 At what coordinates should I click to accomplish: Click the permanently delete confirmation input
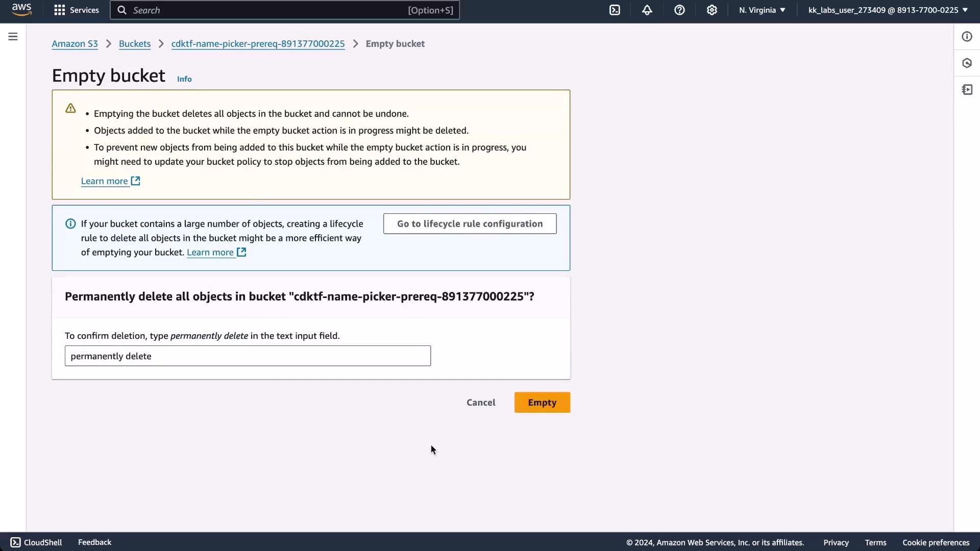[x=248, y=356]
